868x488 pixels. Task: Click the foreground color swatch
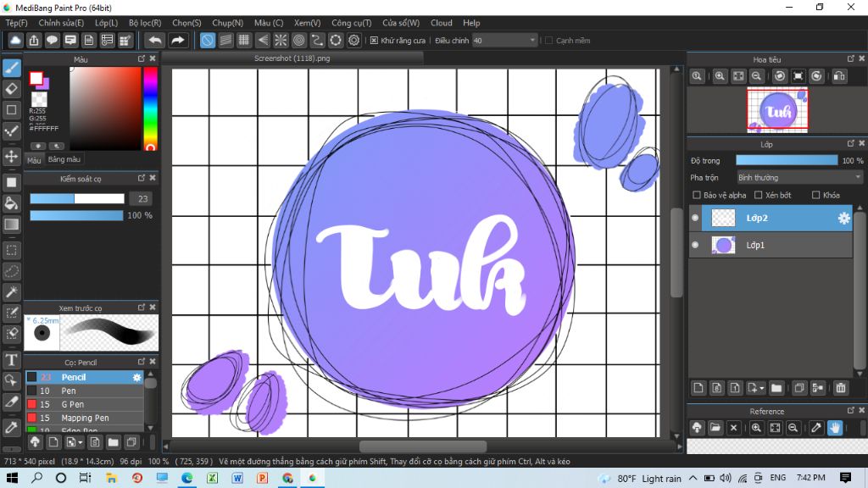(x=36, y=79)
